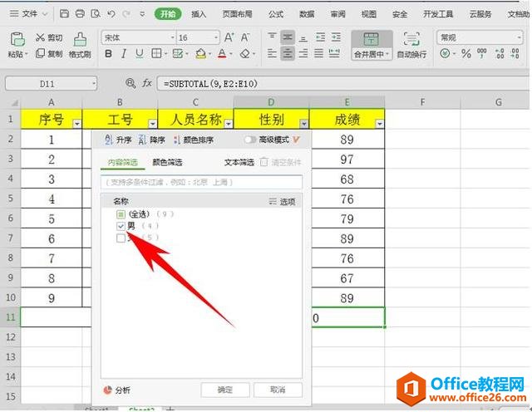
Task: Align text left horizontally
Action: pos(272,54)
